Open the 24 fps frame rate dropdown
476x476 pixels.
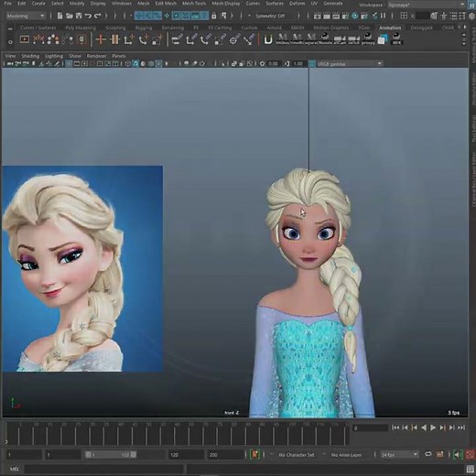click(x=399, y=455)
